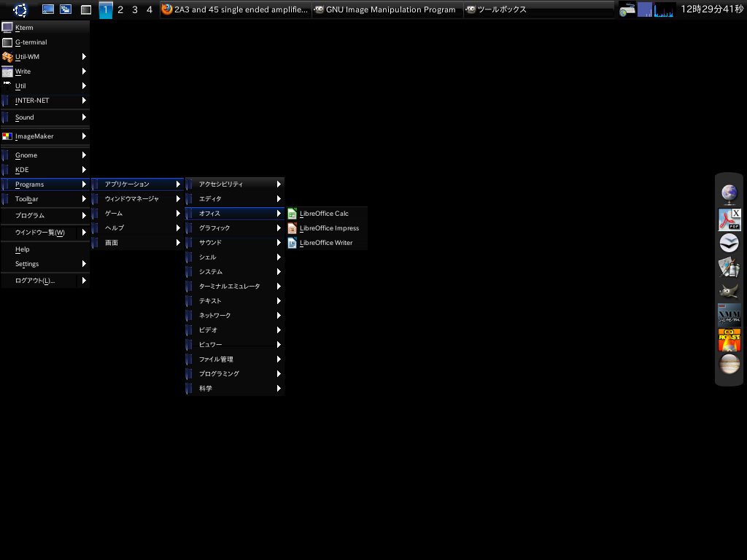The width and height of the screenshot is (747, 560).
Task: Open the PDF viewer icon in the dock
Action: point(729,219)
